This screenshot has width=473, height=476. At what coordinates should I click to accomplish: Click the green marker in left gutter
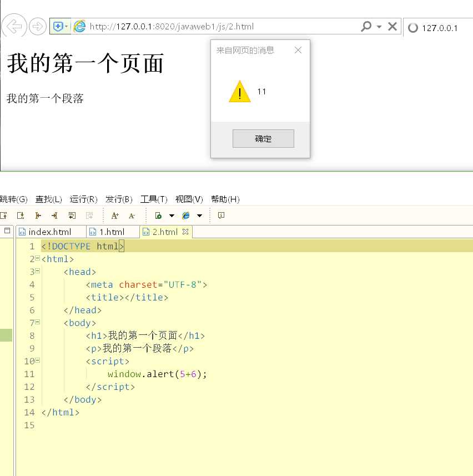(6, 335)
